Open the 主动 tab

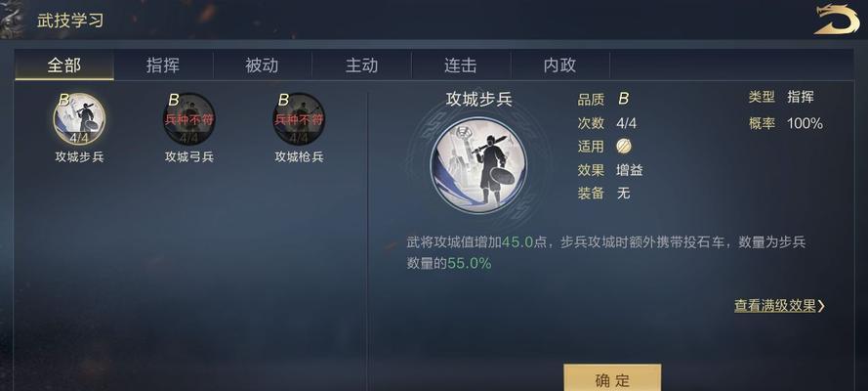(361, 65)
